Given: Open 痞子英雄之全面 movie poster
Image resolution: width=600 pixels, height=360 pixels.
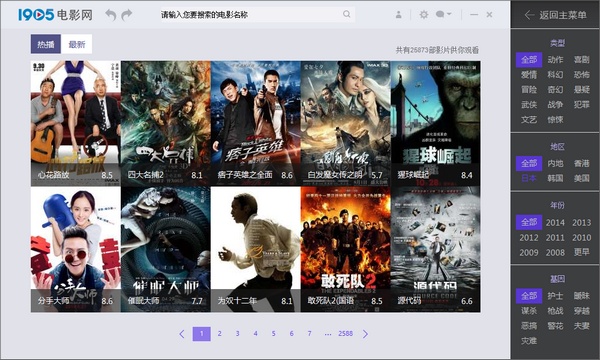Looking at the screenshot, I should point(256,123).
